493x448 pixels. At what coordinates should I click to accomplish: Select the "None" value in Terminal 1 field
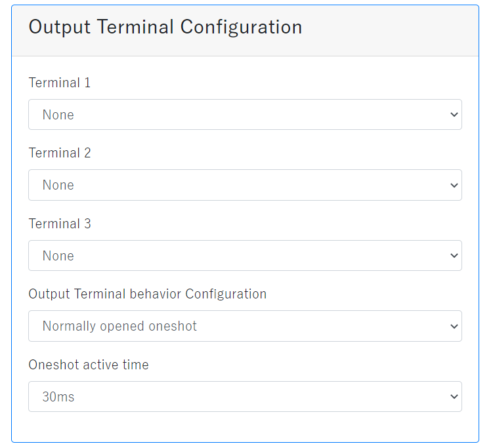point(58,115)
